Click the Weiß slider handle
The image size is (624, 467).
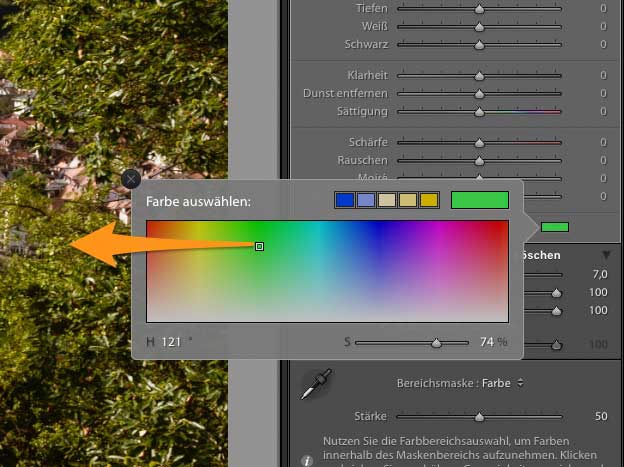pos(480,27)
